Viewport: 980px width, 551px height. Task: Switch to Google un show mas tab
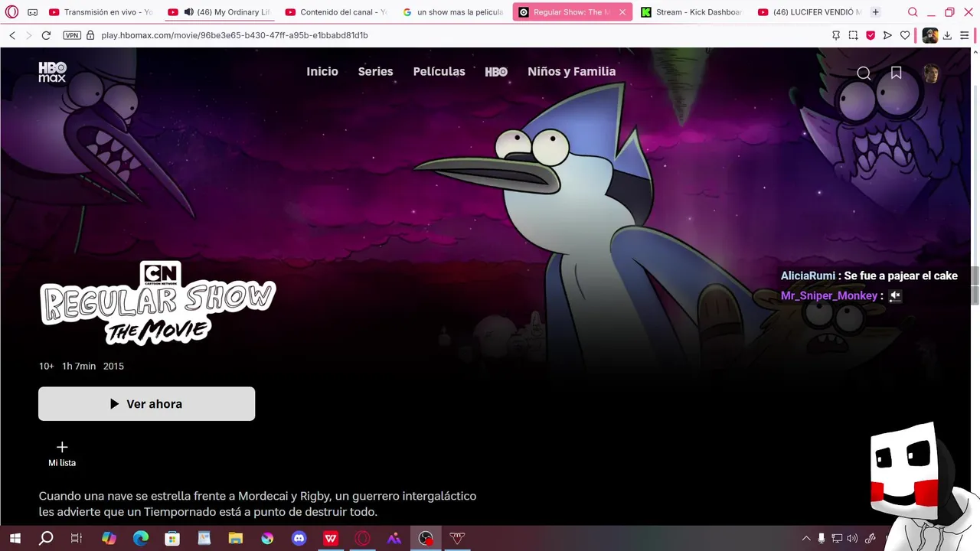click(x=453, y=12)
